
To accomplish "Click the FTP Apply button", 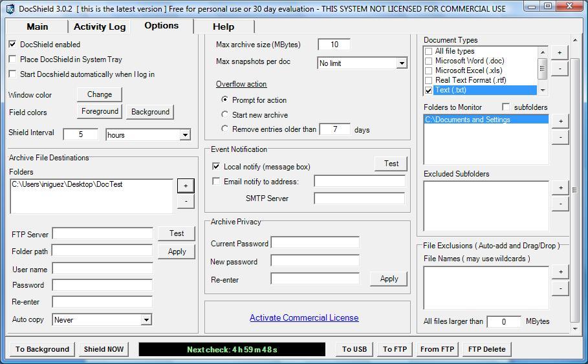I will pos(177,252).
